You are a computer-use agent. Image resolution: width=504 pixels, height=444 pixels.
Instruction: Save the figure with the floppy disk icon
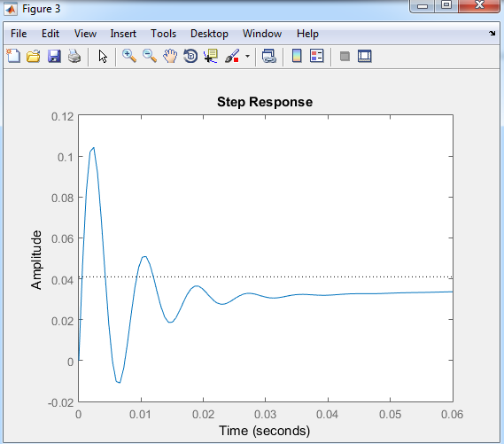coord(54,56)
